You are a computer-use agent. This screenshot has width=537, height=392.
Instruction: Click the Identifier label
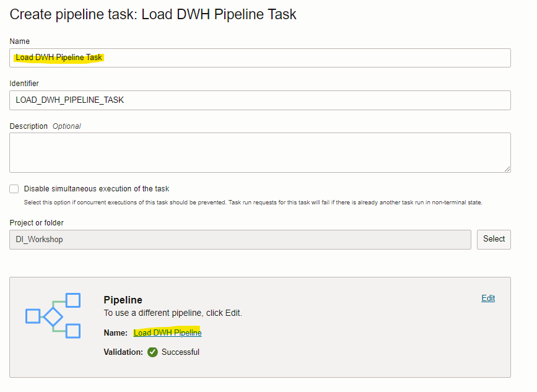[24, 84]
